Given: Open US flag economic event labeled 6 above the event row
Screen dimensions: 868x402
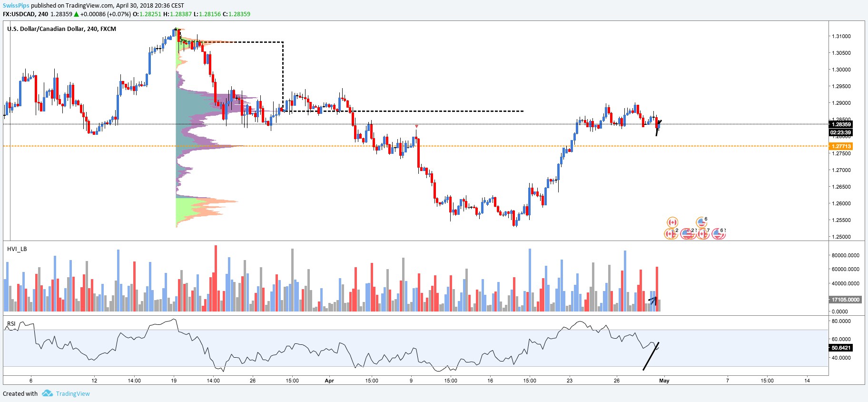Looking at the screenshot, I should pyautogui.click(x=701, y=222).
